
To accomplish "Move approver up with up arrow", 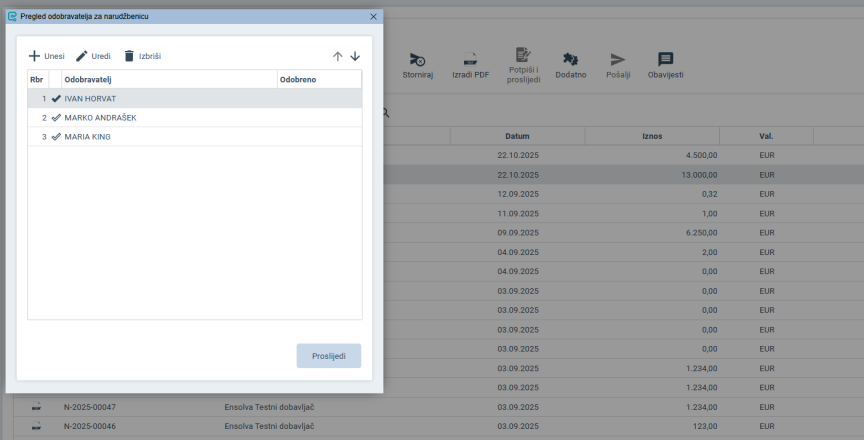I will (337, 56).
